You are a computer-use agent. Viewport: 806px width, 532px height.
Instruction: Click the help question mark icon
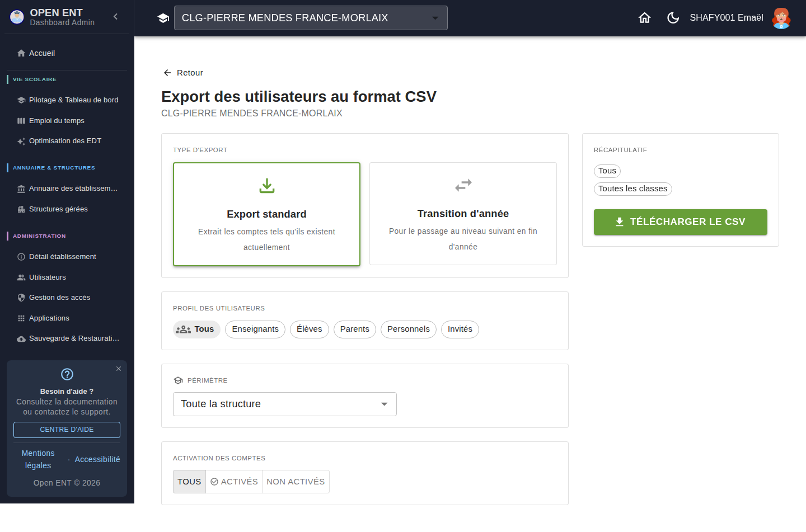point(67,374)
